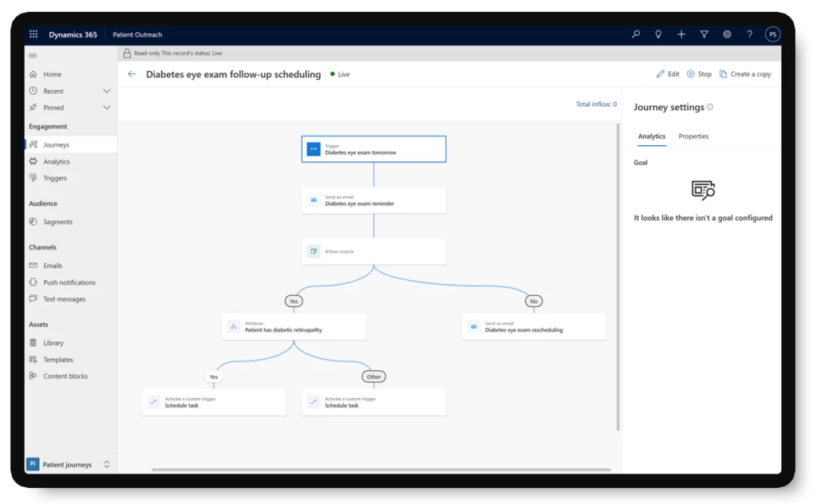This screenshot has width=817, height=504.
Task: Click Create a copy
Action: (x=745, y=74)
